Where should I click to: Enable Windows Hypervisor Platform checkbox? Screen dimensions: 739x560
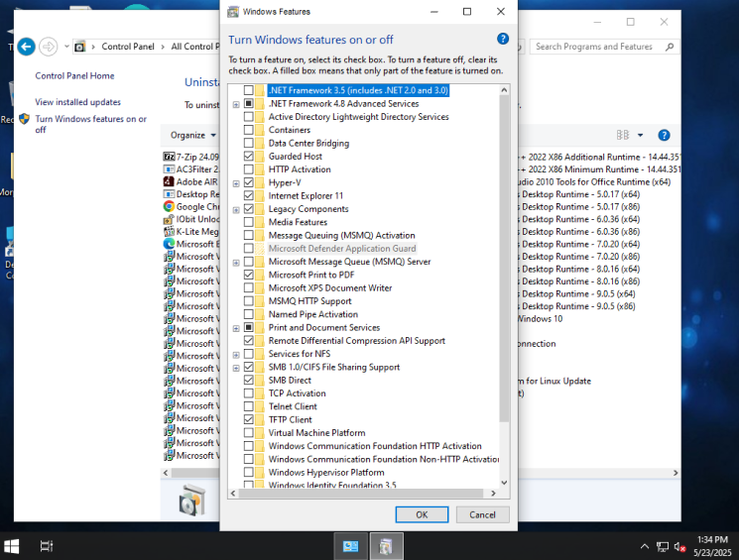(248, 472)
